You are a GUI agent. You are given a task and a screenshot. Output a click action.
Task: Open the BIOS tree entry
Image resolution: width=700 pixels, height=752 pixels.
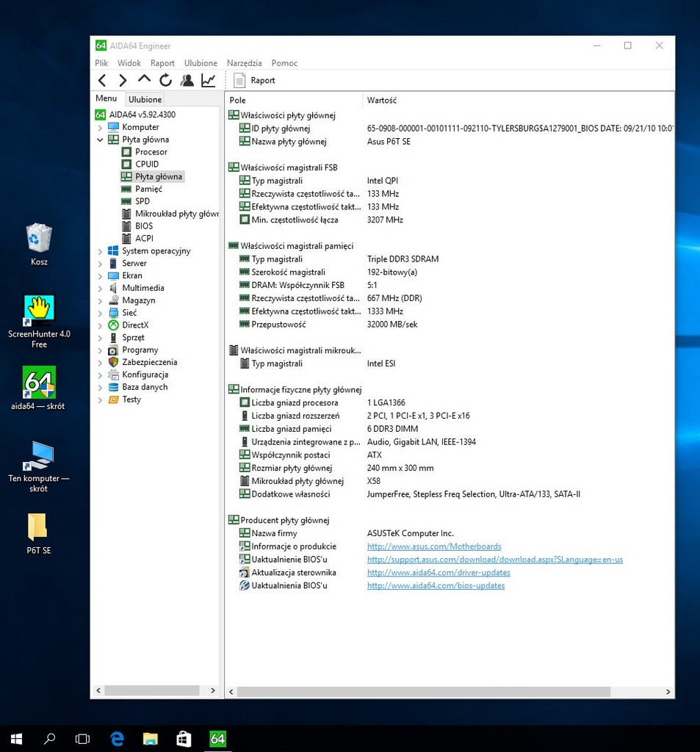(144, 226)
